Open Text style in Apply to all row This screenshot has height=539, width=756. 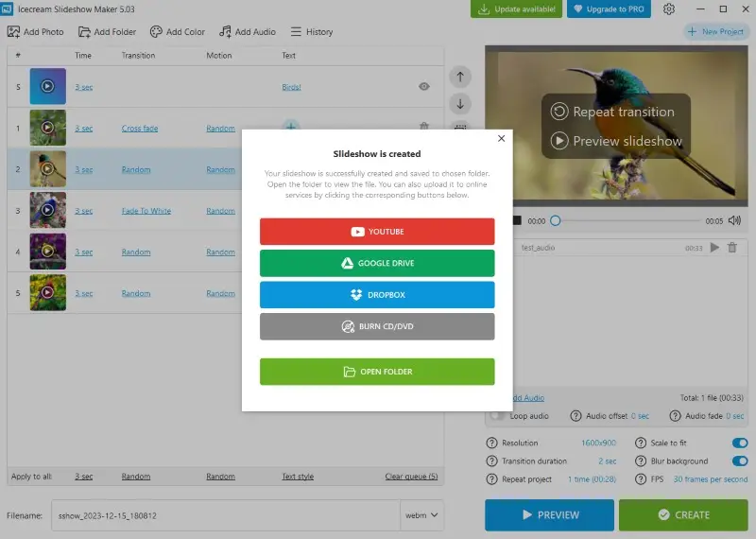coord(298,477)
